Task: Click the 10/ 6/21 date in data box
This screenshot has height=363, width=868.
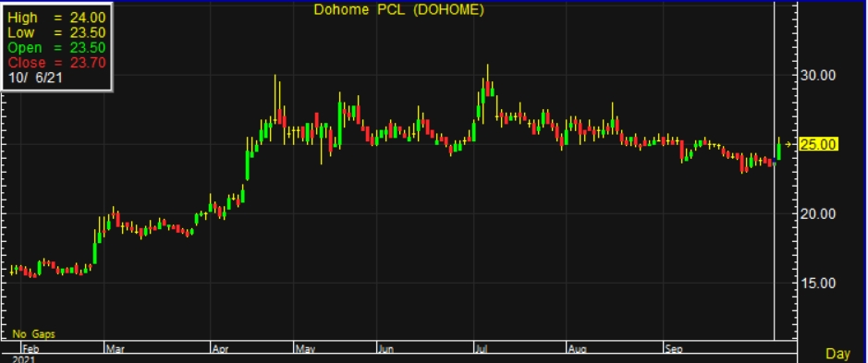Action: (x=35, y=78)
